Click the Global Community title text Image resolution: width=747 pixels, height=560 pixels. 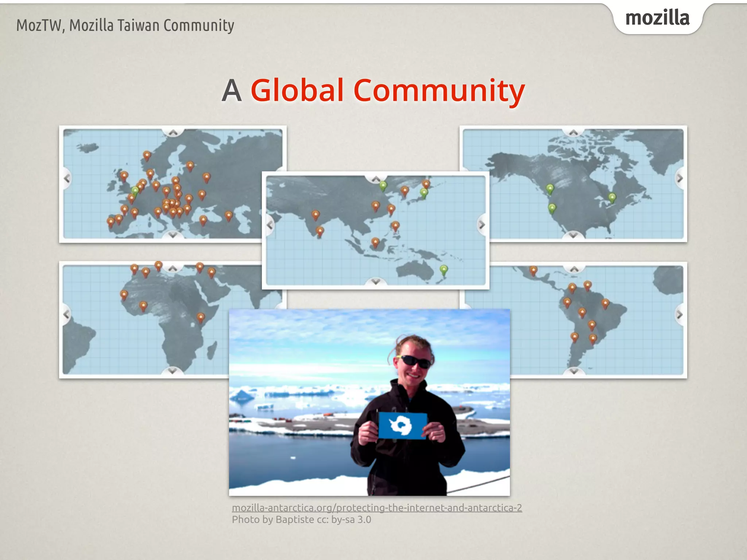(387, 90)
